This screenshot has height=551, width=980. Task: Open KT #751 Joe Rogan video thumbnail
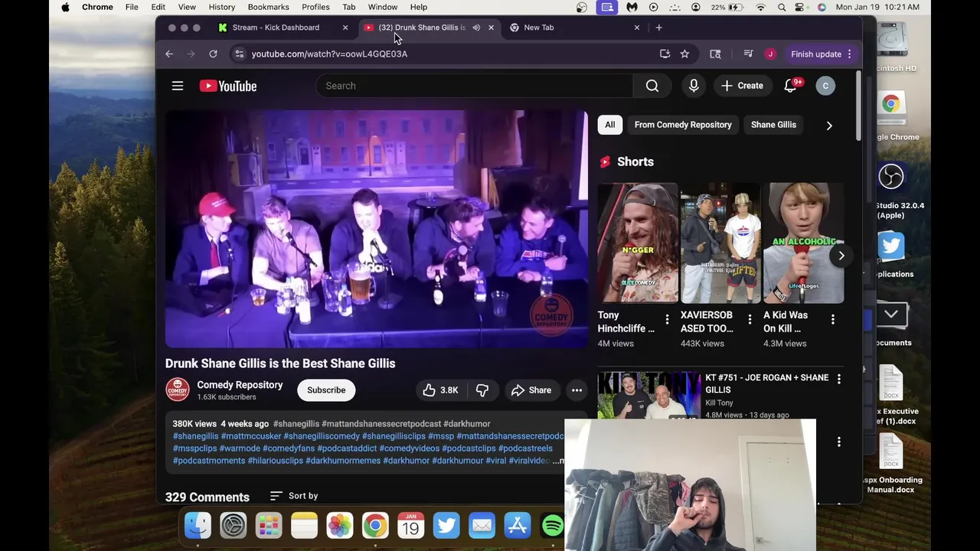[x=648, y=396]
